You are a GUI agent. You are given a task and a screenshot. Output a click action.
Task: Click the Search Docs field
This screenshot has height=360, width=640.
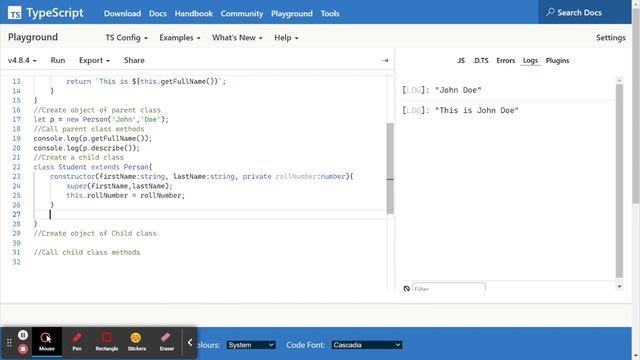coord(584,12)
